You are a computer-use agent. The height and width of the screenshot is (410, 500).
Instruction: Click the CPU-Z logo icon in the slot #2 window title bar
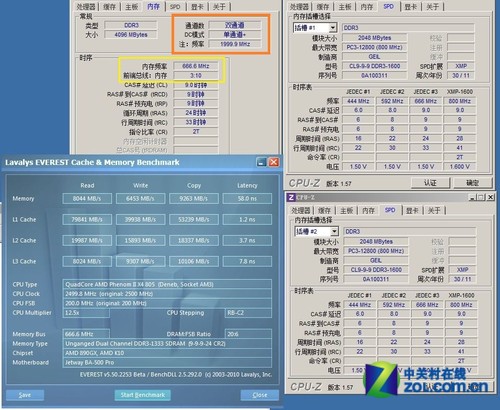[x=291, y=198]
